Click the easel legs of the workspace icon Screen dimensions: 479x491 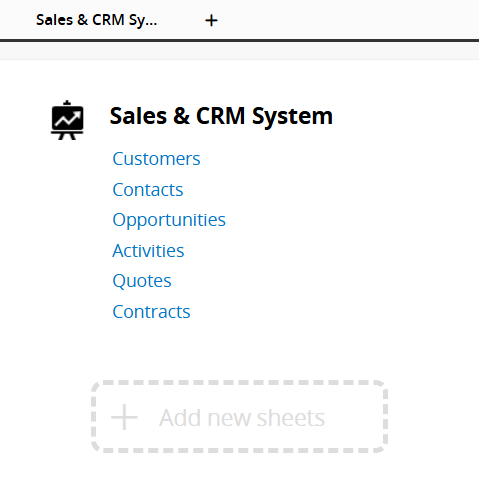(67, 136)
